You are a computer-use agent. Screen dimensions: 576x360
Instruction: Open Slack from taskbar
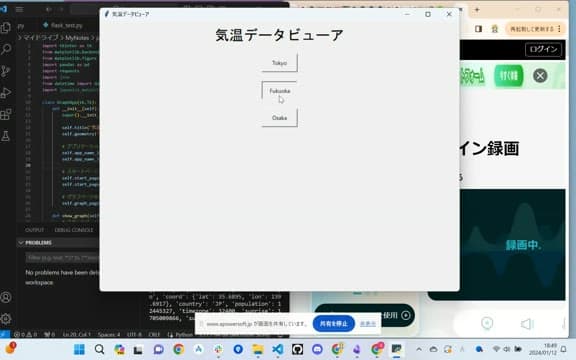(x=218, y=349)
